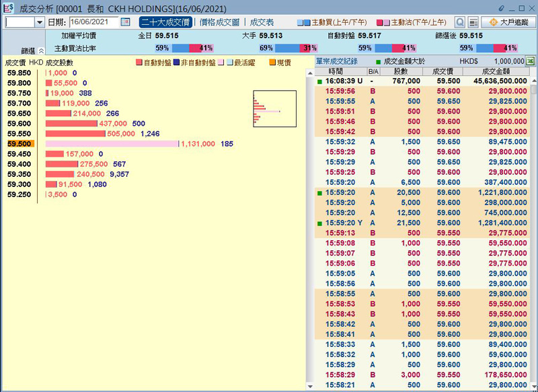Switch to 價格成交圖 tab
Image resolution: width=538 pixels, height=392 pixels.
(220, 22)
